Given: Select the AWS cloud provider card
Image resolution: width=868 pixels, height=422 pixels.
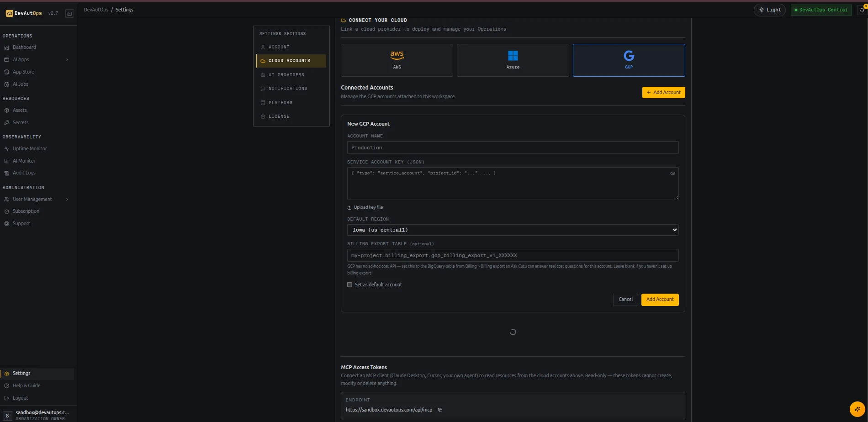Looking at the screenshot, I should click(x=397, y=60).
